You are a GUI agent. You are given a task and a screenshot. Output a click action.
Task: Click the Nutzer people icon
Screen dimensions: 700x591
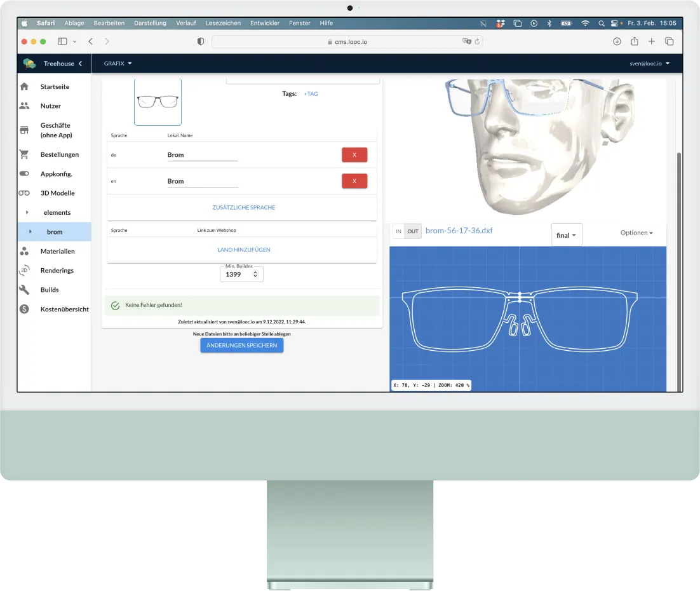coord(24,106)
